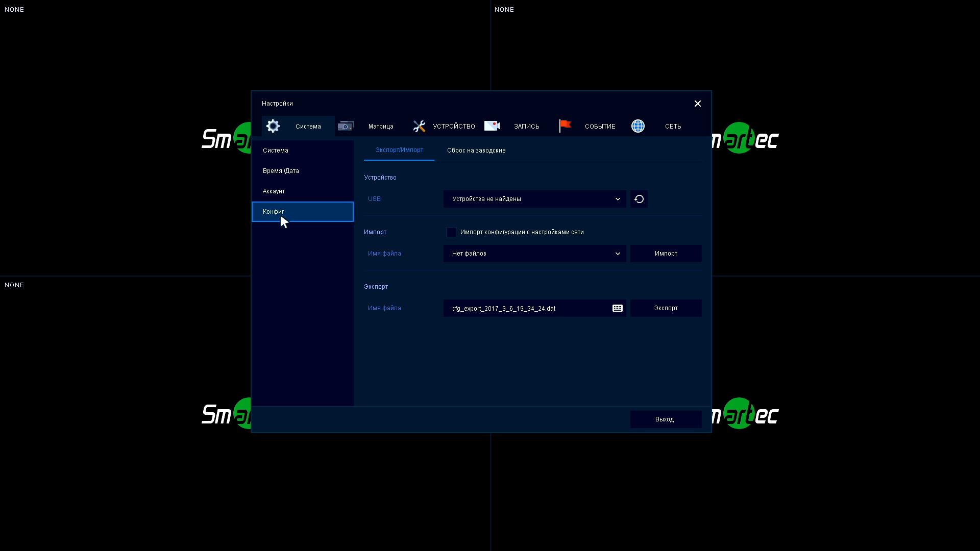The height and width of the screenshot is (551, 980).
Task: Open on-screen keyboard in export filename
Action: point(618,308)
